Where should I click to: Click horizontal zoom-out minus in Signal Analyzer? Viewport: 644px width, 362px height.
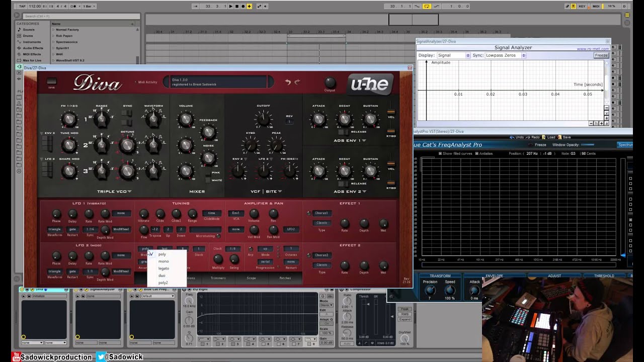tap(591, 123)
